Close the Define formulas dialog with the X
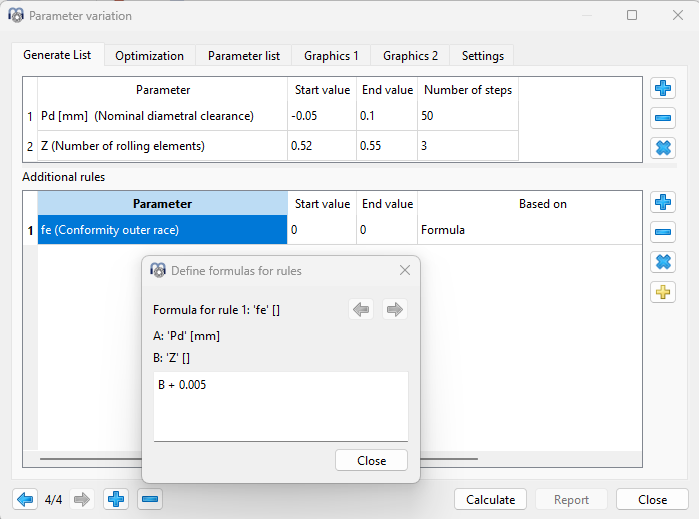The height and width of the screenshot is (519, 699). click(405, 270)
